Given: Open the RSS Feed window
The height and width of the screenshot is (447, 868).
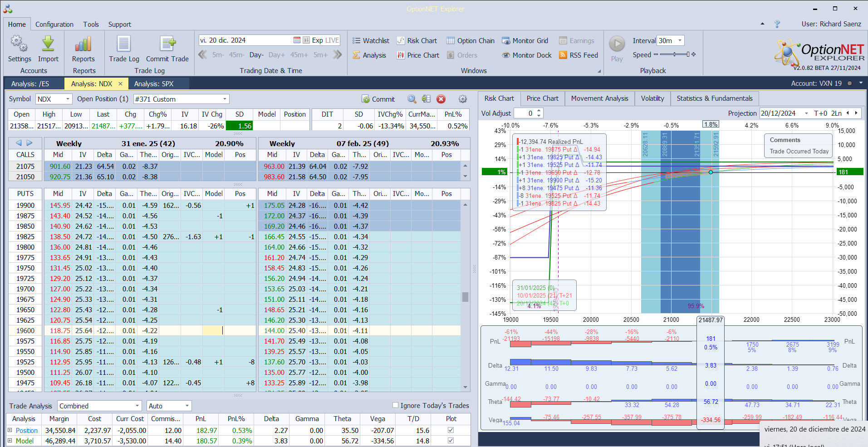Looking at the screenshot, I should pyautogui.click(x=579, y=55).
